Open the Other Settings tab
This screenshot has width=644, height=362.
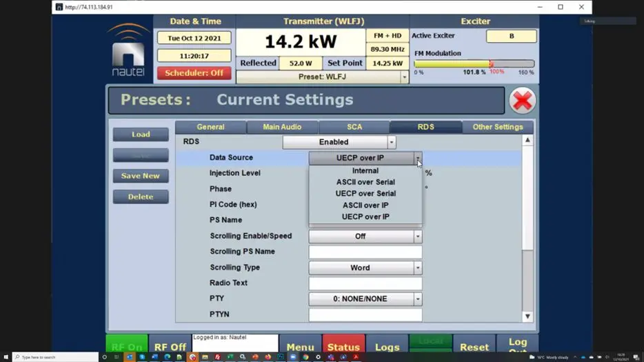[x=498, y=127]
